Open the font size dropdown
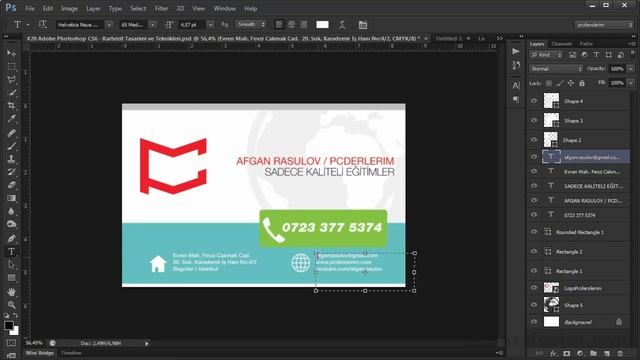Image resolution: width=640 pixels, height=360 pixels. [210, 25]
